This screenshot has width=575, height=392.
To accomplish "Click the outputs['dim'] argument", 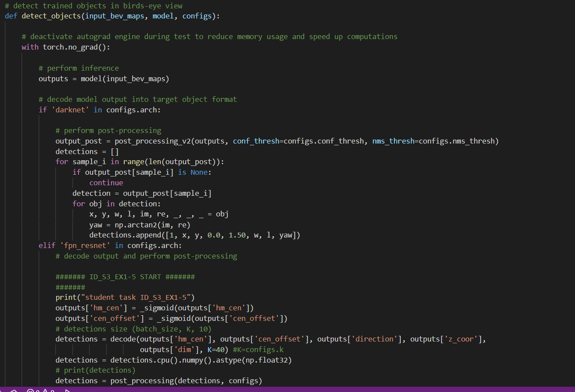I will point(169,350).
